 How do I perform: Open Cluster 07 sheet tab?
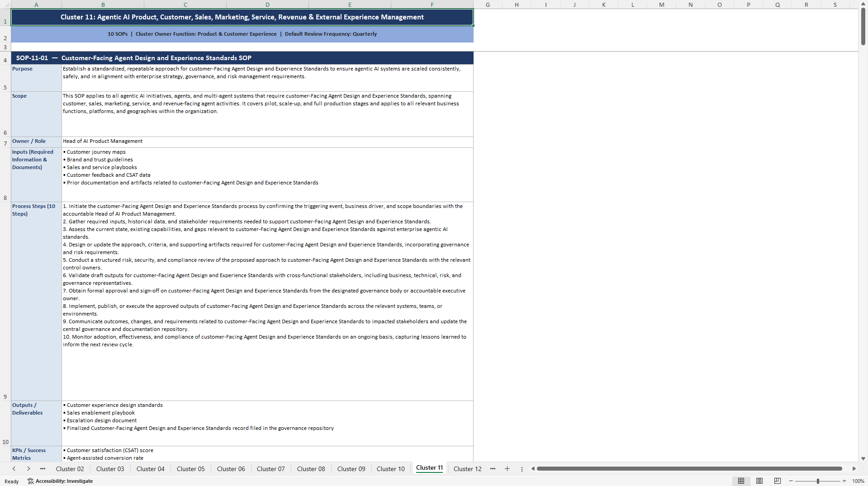click(x=270, y=469)
